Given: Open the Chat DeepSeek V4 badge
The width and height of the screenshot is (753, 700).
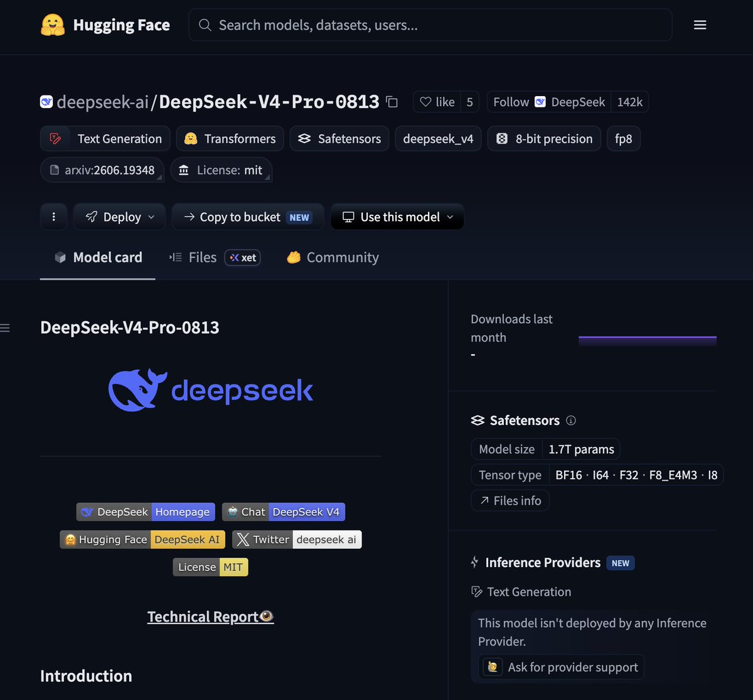Looking at the screenshot, I should (284, 512).
